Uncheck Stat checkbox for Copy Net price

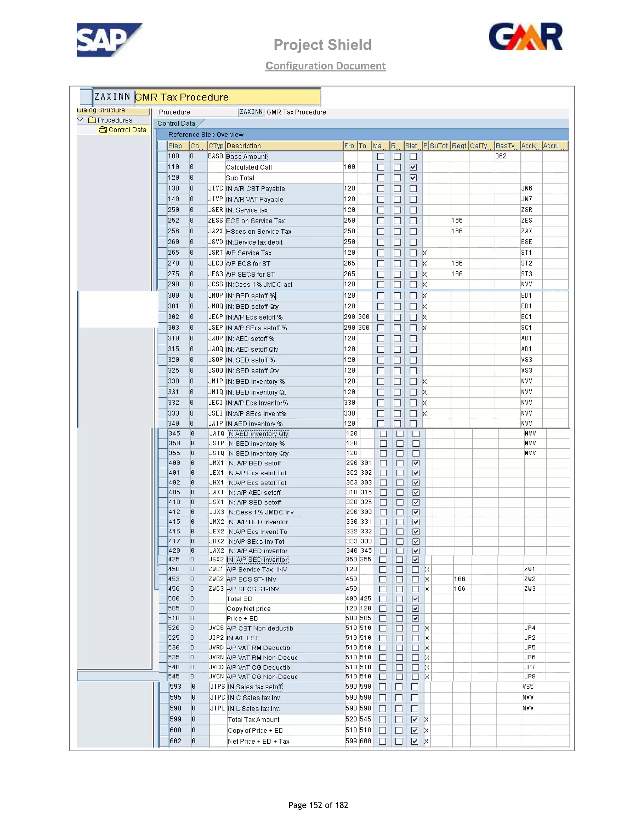click(x=415, y=609)
